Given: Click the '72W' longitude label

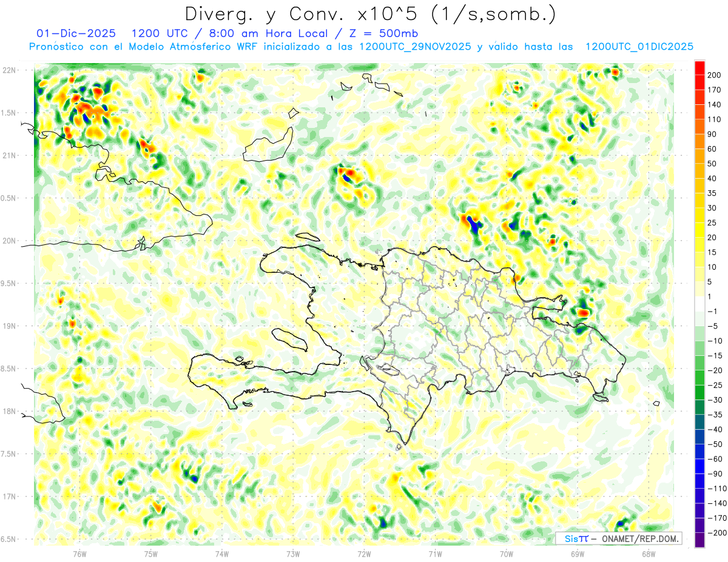Looking at the screenshot, I should pyautogui.click(x=364, y=554).
